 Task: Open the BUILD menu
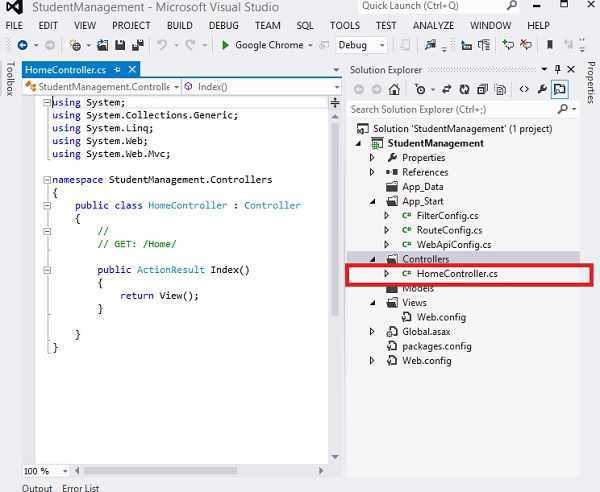point(180,25)
